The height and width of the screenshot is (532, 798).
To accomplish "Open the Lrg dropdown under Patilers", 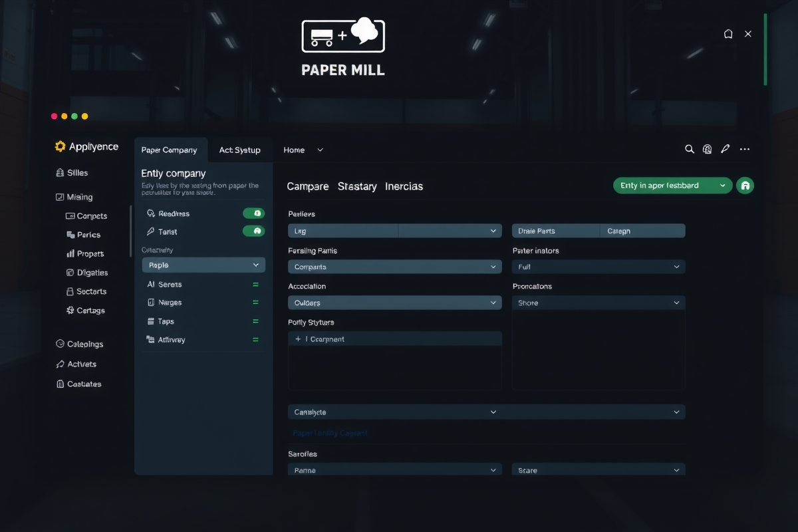I will click(x=395, y=231).
